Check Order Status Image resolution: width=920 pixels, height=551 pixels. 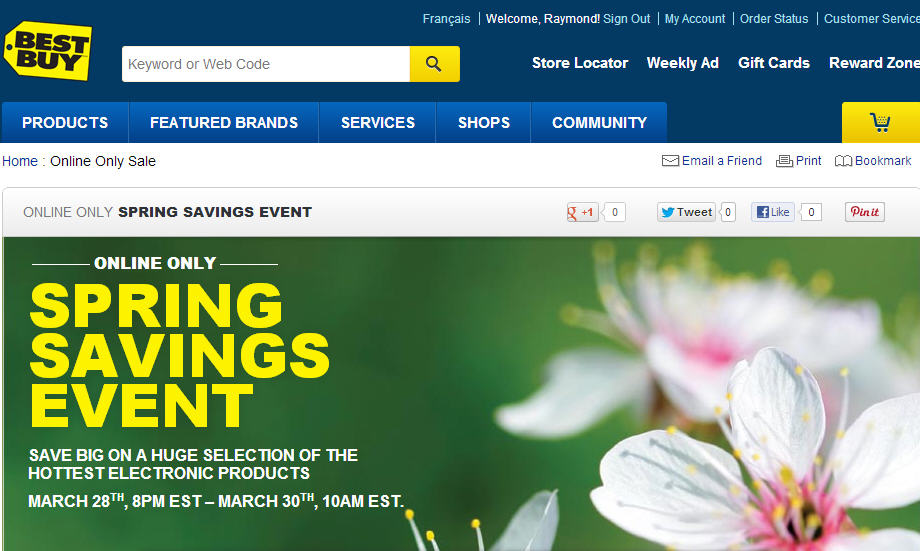774,19
